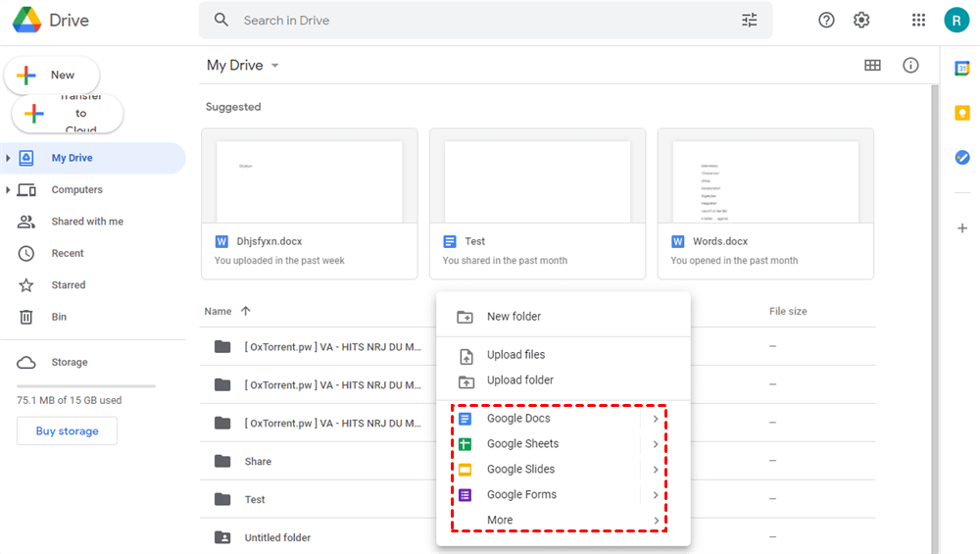Click the New button
Image resolution: width=980 pixels, height=554 pixels.
[52, 76]
